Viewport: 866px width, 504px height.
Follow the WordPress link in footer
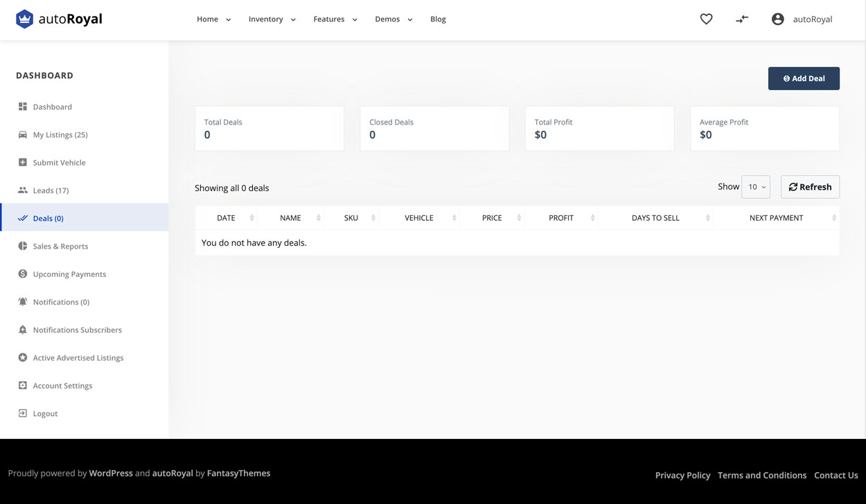click(111, 474)
